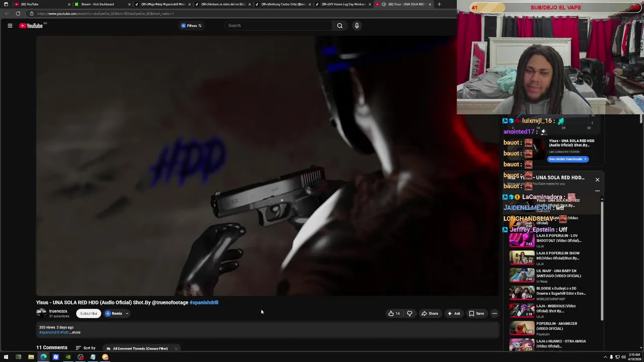
Task: Click the browser address bar URL
Action: pos(106,14)
